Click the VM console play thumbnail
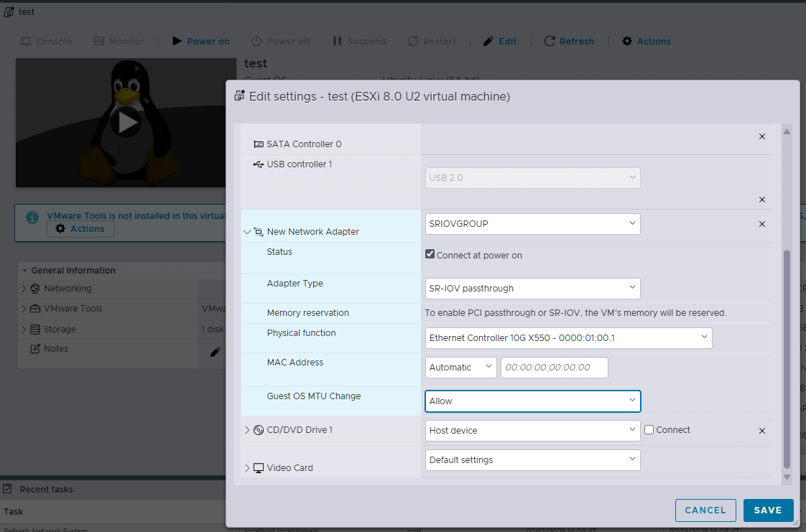Screen dimensions: 806x532 (x=126, y=123)
